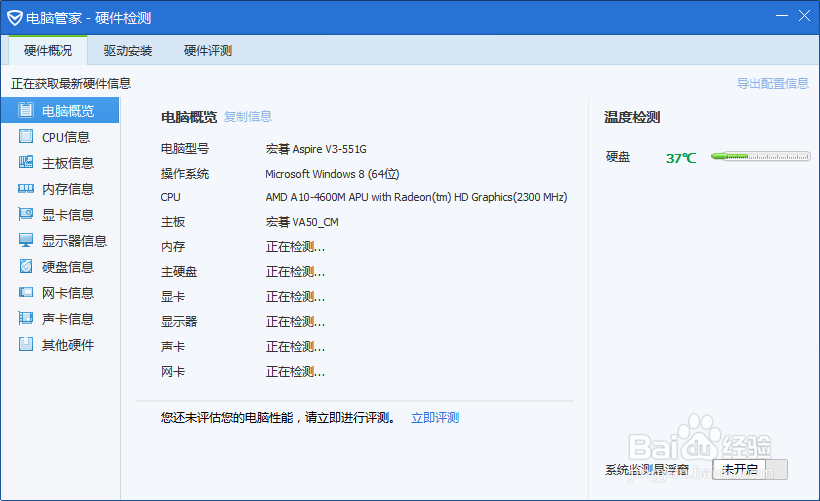Select 硬盘信息 label in sidebar

(x=68, y=267)
